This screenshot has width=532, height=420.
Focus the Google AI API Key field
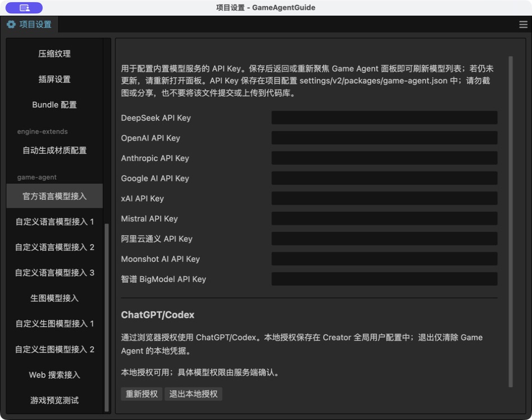[384, 178]
